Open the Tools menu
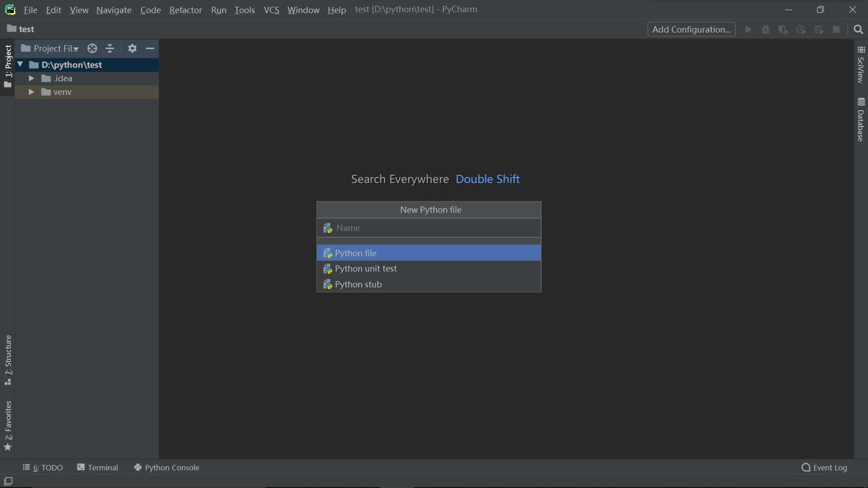868x488 pixels. click(245, 10)
